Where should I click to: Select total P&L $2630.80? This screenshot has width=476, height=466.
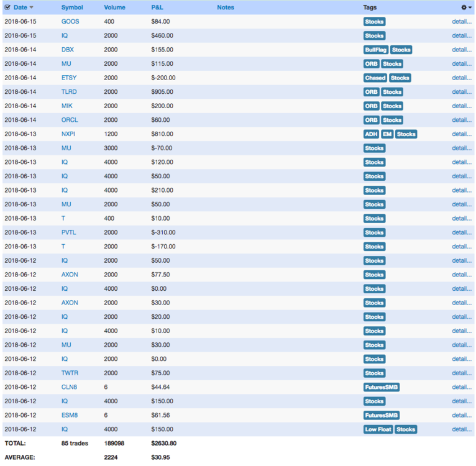pos(163,443)
